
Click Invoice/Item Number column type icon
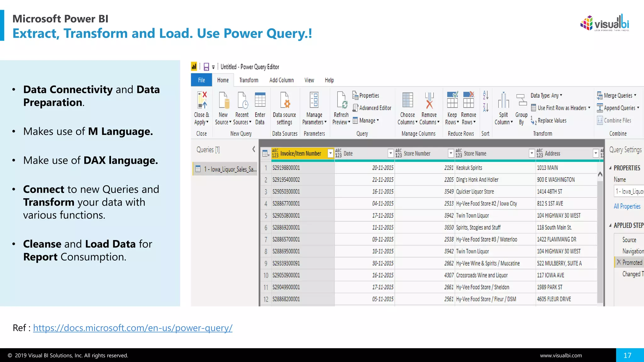click(x=275, y=153)
